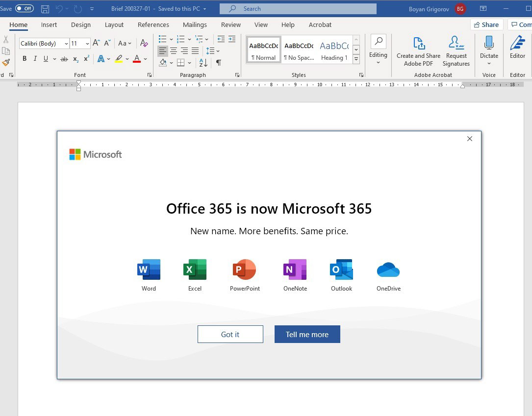532x416 pixels.
Task: Open the Editor pane
Action: [517, 48]
